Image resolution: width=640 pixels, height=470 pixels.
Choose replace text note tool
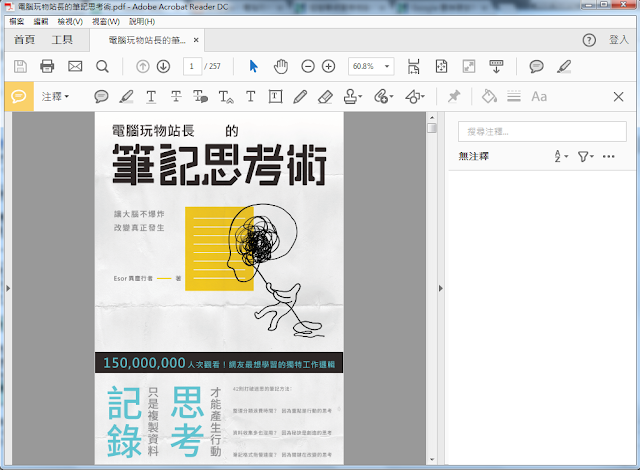click(200, 97)
